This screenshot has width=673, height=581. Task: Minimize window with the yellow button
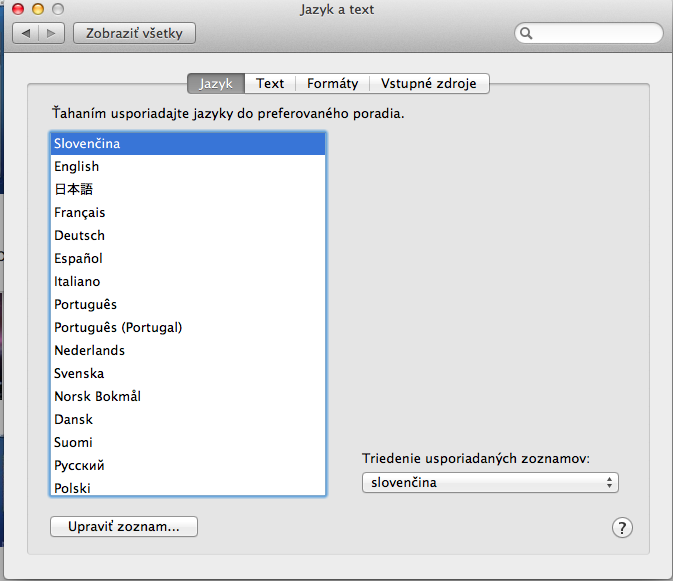click(38, 9)
